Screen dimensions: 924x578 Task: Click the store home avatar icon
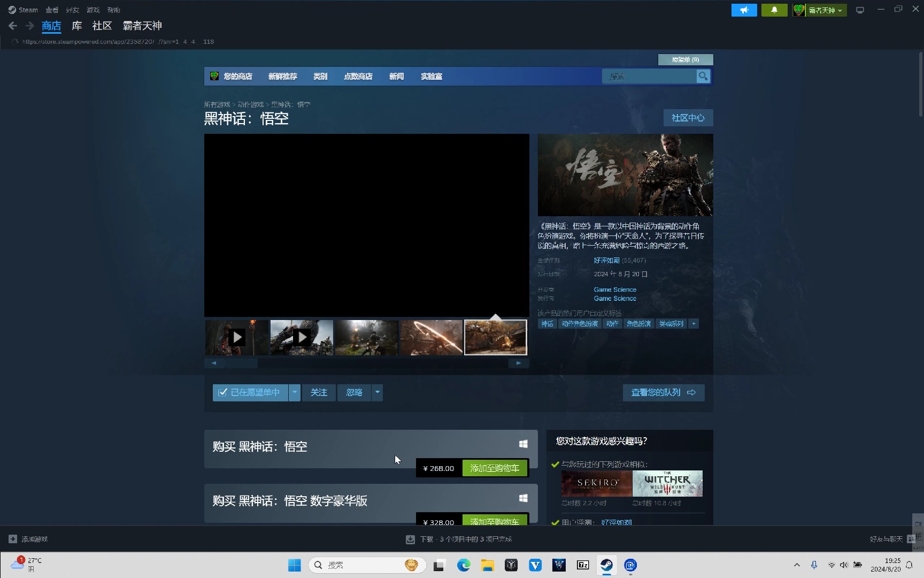coord(214,76)
